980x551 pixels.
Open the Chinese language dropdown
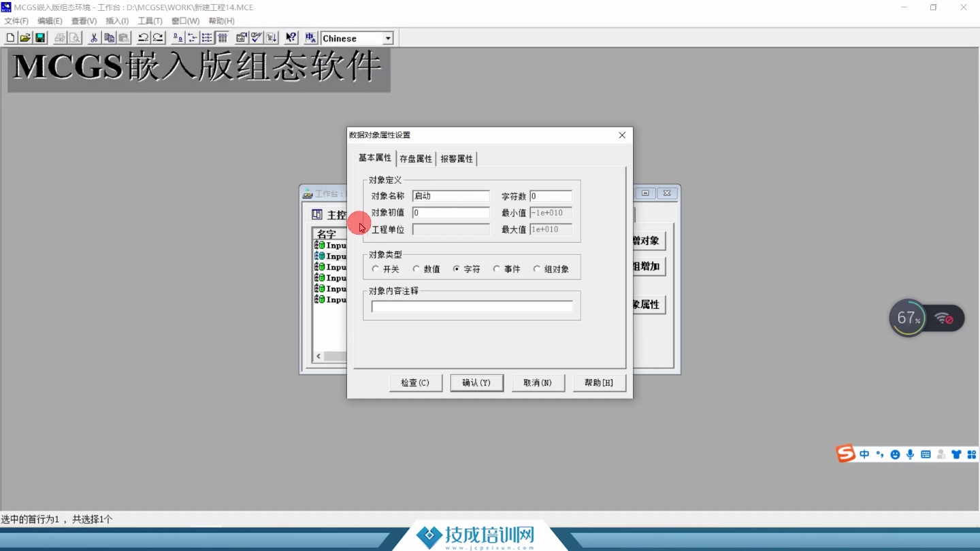click(x=388, y=39)
